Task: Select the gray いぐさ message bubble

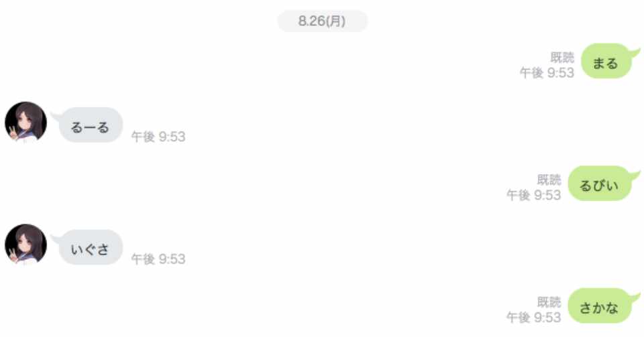Action: (91, 247)
